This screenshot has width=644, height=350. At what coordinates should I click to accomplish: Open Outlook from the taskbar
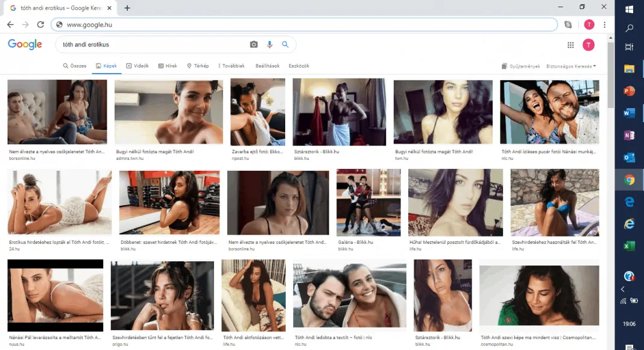[629, 157]
